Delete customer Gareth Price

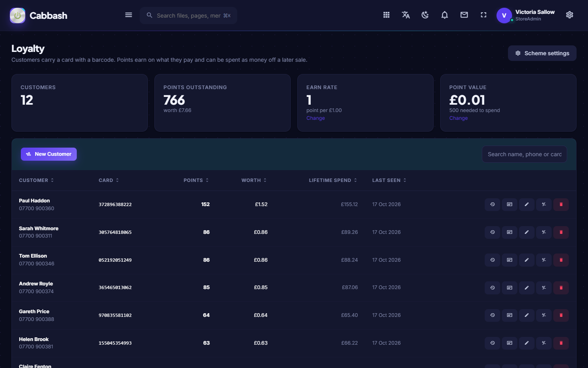[x=561, y=315]
